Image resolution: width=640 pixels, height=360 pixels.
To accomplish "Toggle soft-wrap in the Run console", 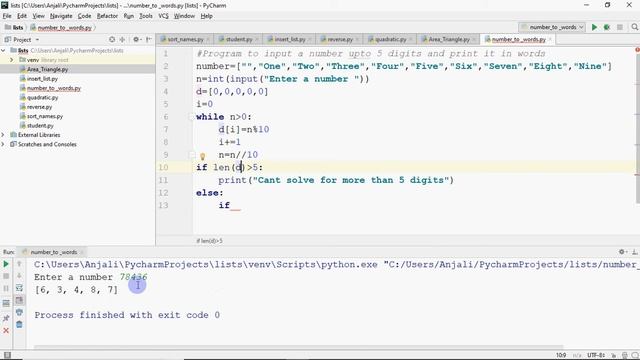I will 19,288.
